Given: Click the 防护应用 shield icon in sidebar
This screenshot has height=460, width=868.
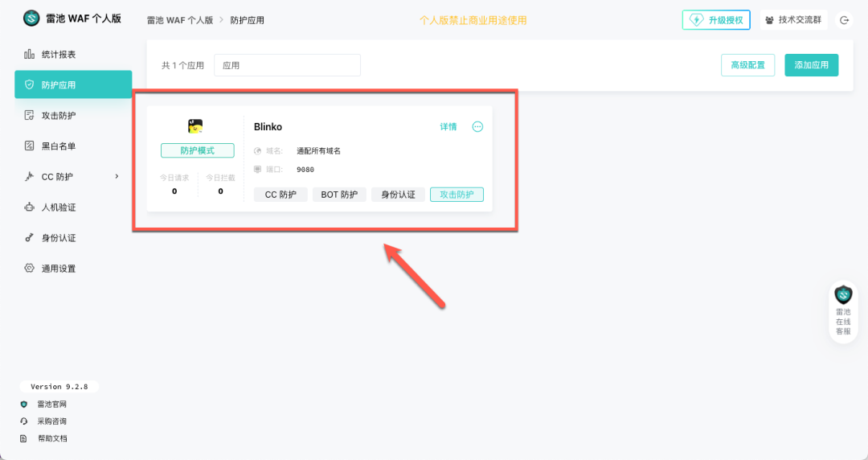Looking at the screenshot, I should (30, 84).
